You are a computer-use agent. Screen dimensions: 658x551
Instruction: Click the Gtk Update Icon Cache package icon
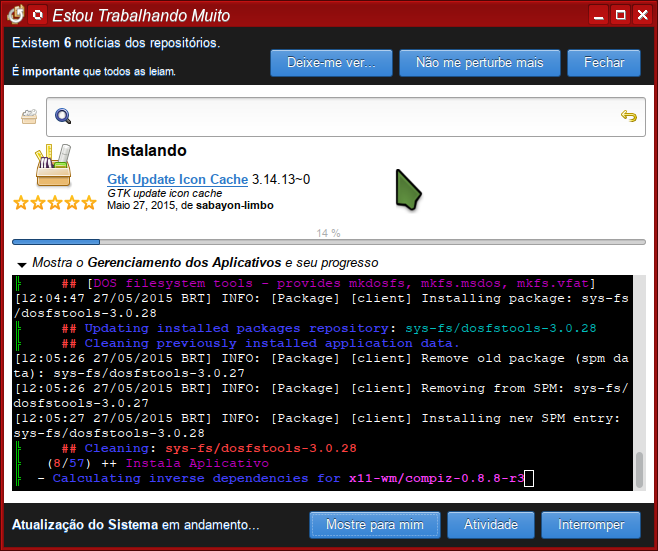53,165
